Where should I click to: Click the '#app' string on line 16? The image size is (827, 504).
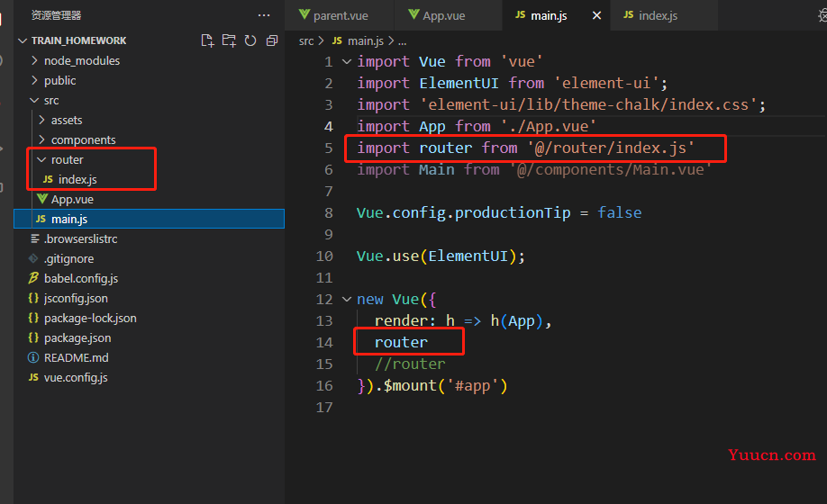pos(473,386)
